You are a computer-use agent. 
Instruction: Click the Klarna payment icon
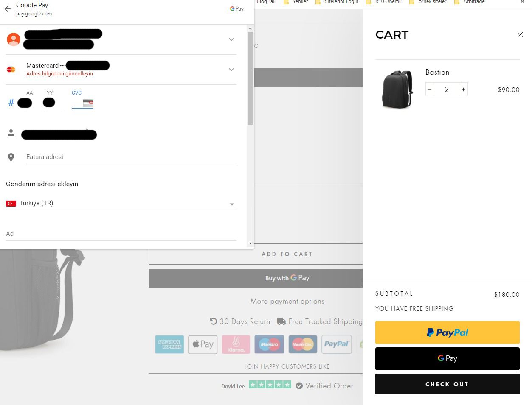click(x=236, y=344)
